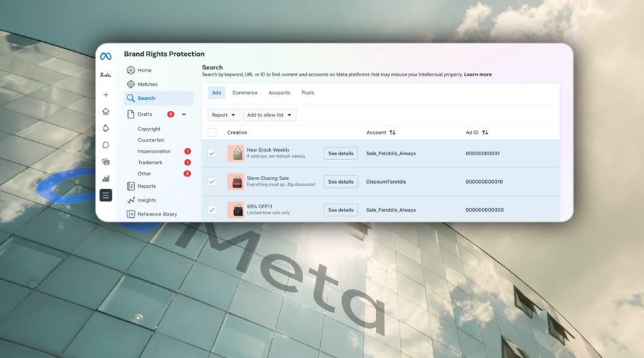Click the Learn more link
644x358 pixels.
pyautogui.click(x=478, y=75)
